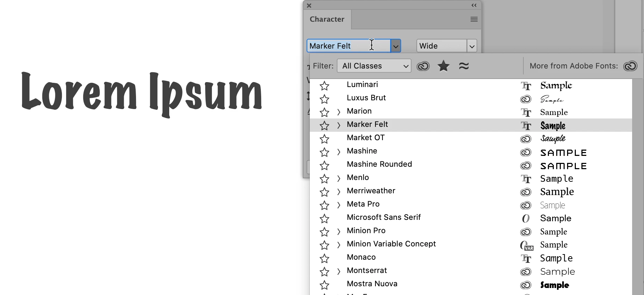Toggle favorite star for Merriweather
644x295 pixels.
(324, 192)
